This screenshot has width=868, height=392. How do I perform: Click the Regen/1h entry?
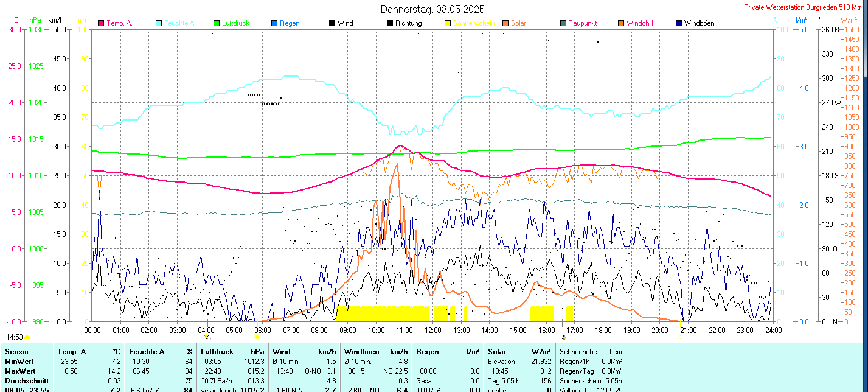click(590, 361)
